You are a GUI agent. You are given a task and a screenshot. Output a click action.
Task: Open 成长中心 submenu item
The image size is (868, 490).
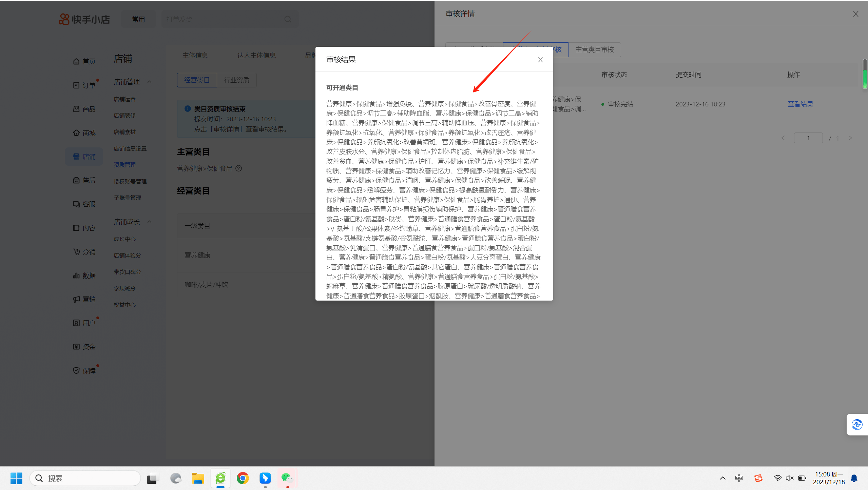(124, 239)
